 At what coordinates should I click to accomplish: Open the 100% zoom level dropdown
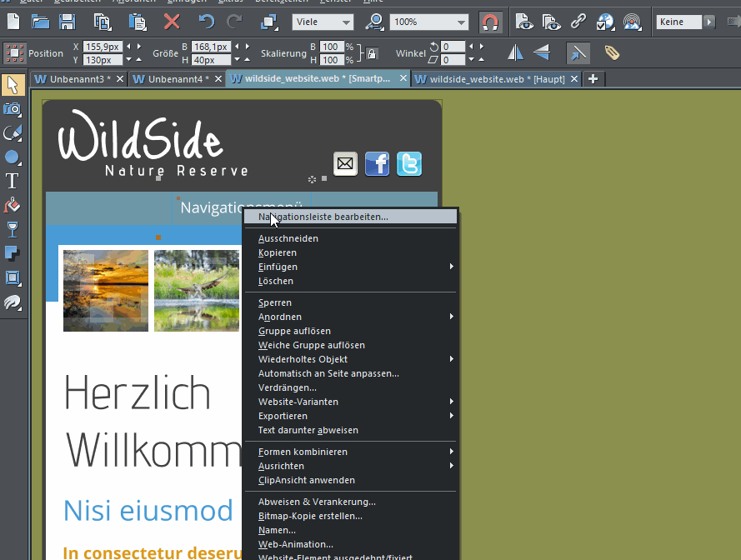[429, 22]
